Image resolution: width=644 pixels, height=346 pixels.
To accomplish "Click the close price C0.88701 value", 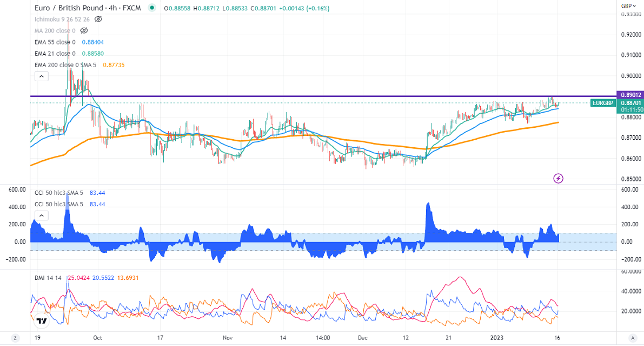I will (x=263, y=8).
